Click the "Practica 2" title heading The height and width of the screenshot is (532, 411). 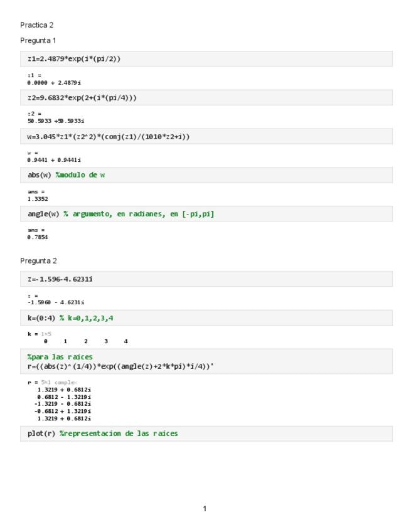37,25
